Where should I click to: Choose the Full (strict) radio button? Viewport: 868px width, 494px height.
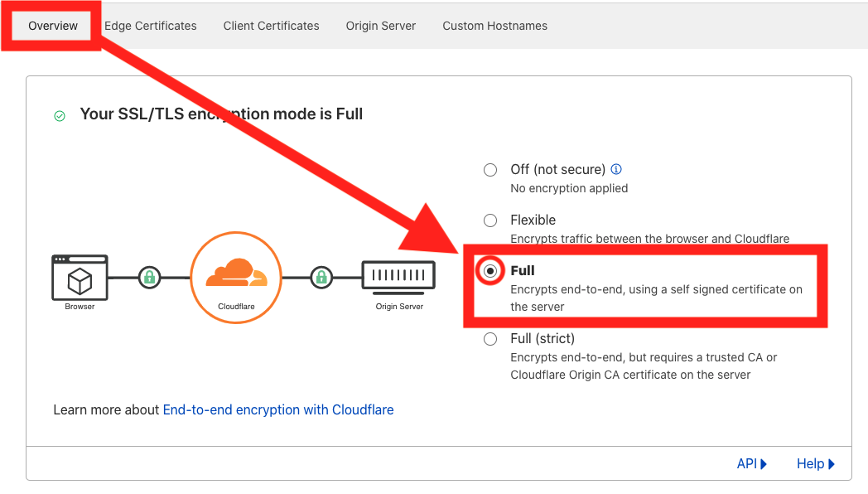coord(490,339)
